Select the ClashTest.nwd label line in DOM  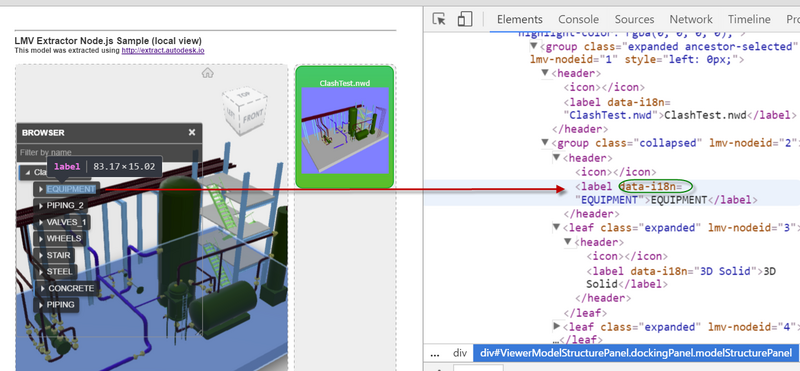pos(680,108)
